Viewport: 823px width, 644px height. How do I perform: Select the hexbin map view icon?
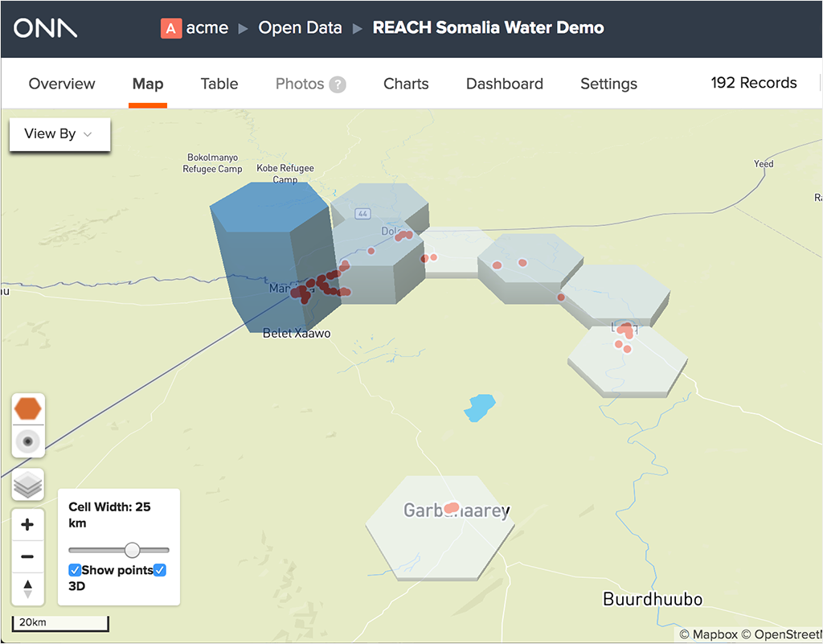coord(28,408)
